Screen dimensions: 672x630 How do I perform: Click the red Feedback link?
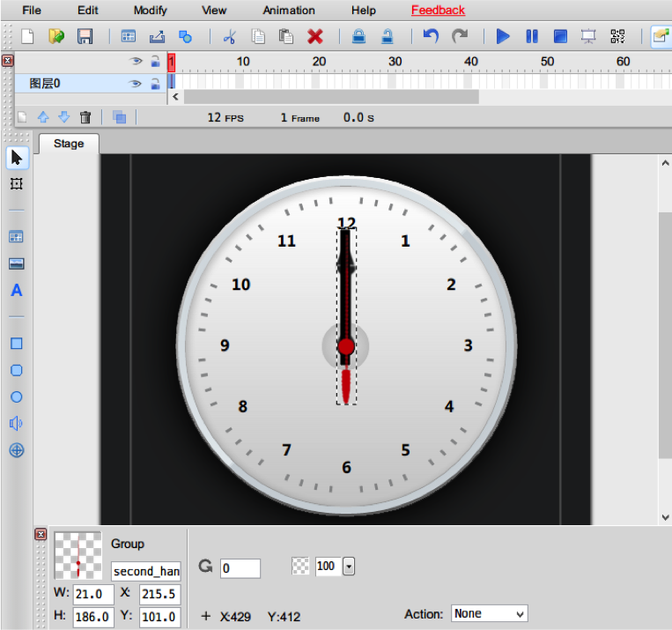point(438,11)
